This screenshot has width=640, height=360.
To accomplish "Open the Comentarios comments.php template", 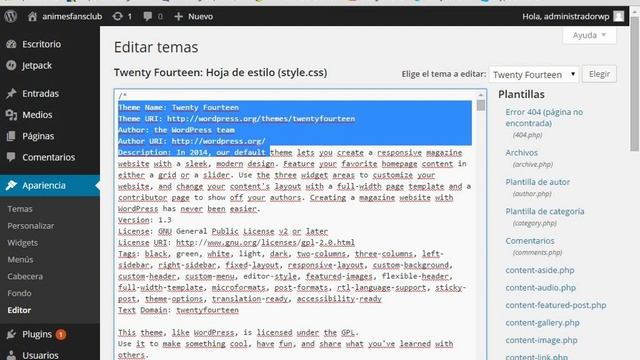I will [530, 241].
